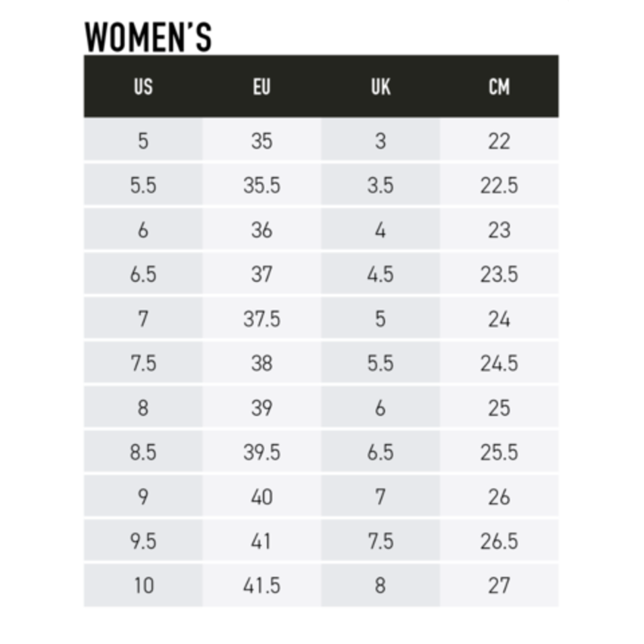
Task: Select the 27 CM cell
Action: (x=499, y=585)
